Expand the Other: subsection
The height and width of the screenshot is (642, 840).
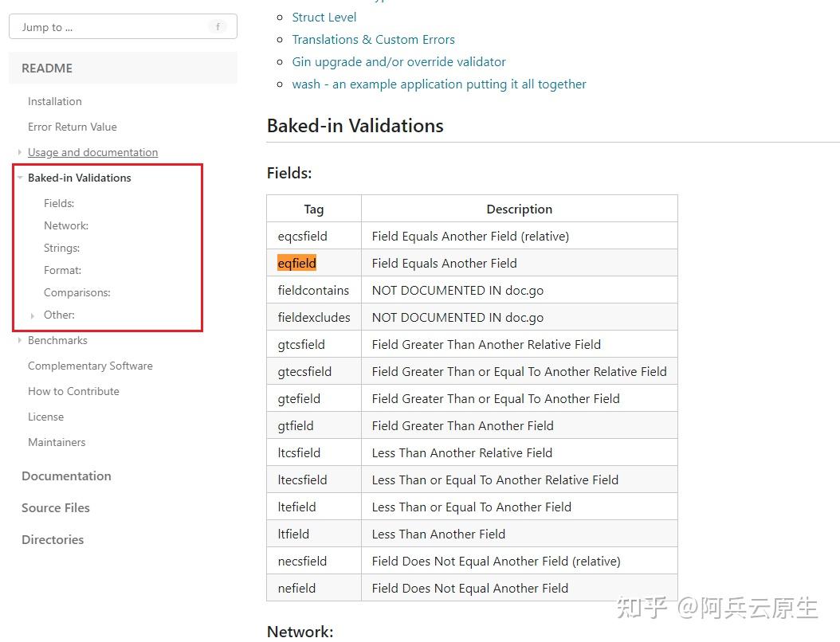click(x=32, y=315)
